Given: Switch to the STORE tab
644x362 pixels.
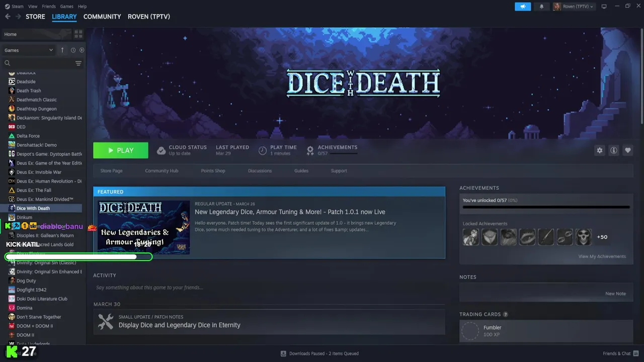Looking at the screenshot, I should click(35, 17).
